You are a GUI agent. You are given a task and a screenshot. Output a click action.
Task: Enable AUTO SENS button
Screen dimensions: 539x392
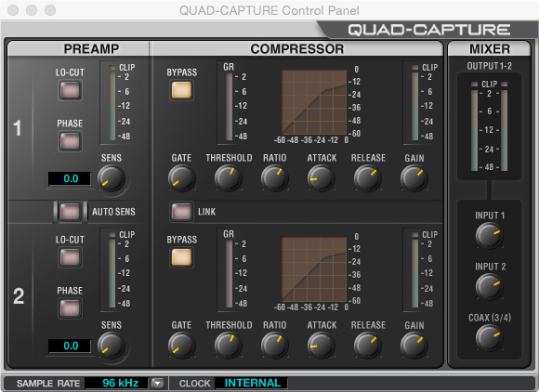70,212
